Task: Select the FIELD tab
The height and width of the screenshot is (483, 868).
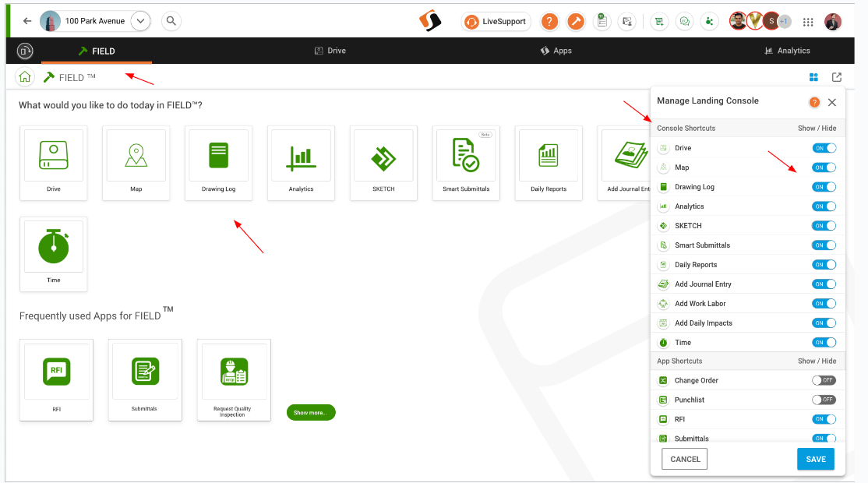Action: (x=97, y=51)
